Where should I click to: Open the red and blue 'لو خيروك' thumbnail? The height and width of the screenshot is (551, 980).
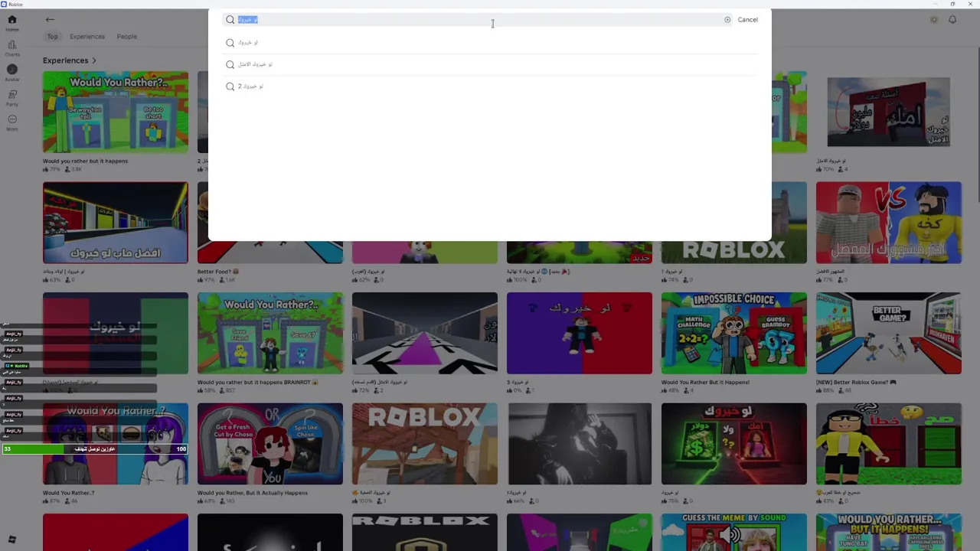(580, 333)
